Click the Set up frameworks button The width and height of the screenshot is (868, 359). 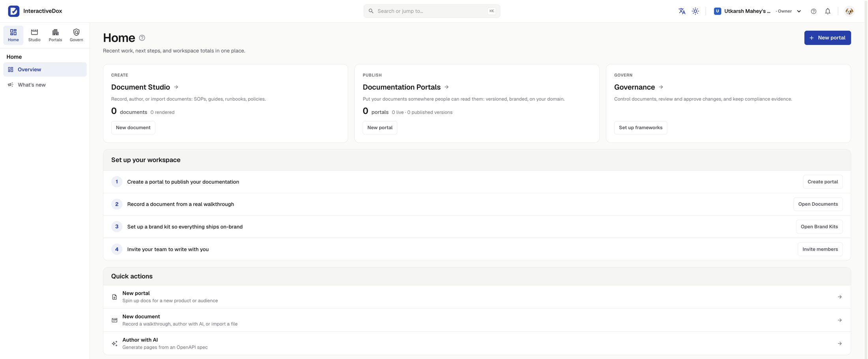[x=640, y=128]
